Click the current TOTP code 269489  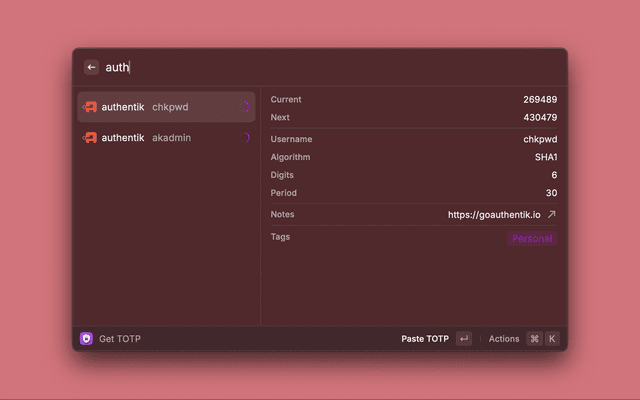539,100
